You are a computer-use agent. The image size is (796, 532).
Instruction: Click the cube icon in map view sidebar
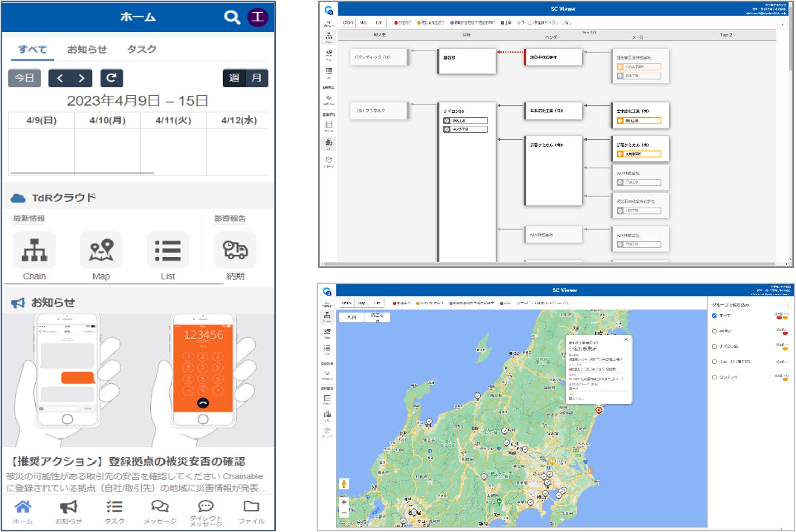click(327, 432)
